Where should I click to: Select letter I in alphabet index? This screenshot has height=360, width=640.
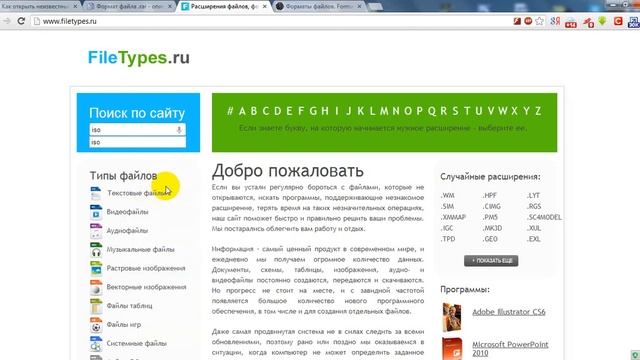coord(337,111)
